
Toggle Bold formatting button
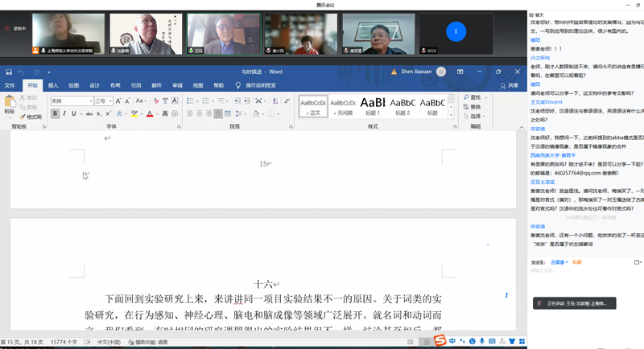(56, 113)
